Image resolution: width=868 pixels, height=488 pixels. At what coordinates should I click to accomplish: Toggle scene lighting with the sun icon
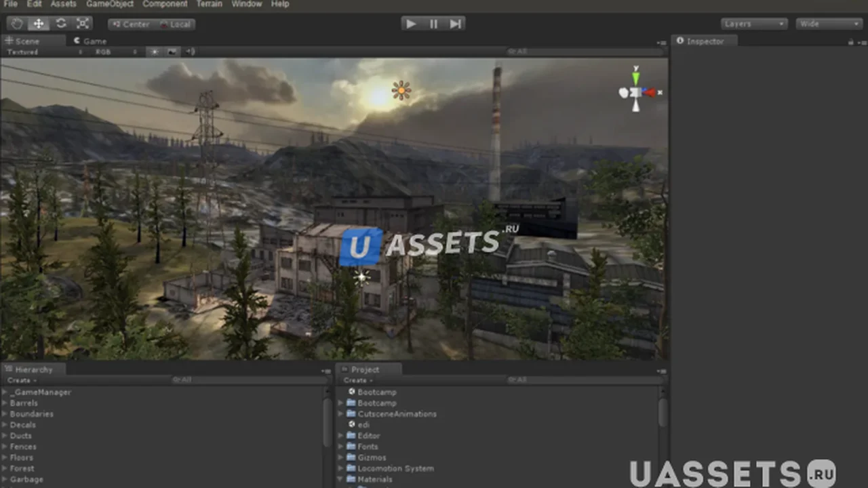tap(155, 52)
